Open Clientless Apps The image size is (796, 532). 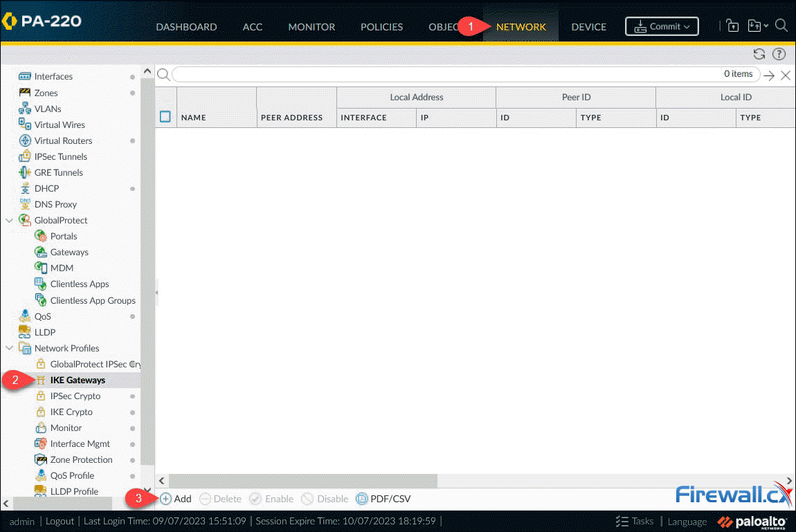point(79,284)
